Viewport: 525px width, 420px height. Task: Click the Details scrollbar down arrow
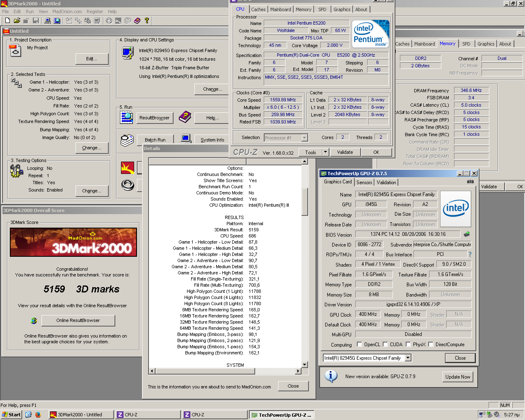tap(304, 364)
